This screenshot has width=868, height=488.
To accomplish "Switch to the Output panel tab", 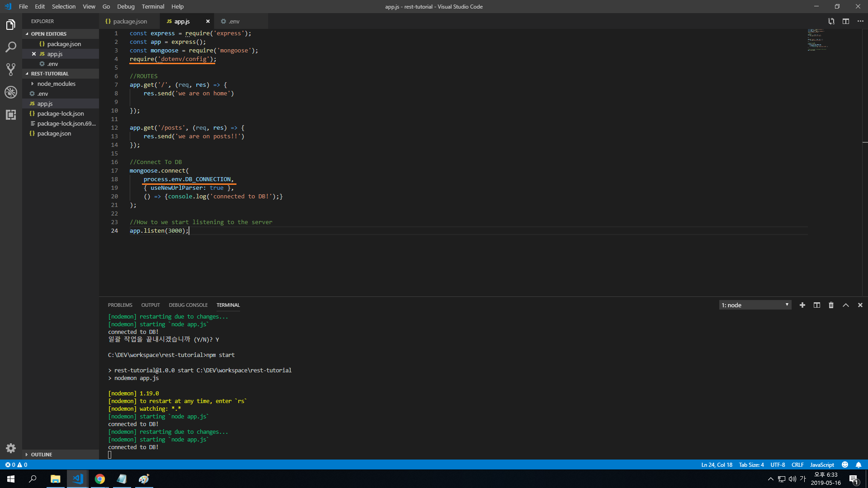I will coord(151,305).
